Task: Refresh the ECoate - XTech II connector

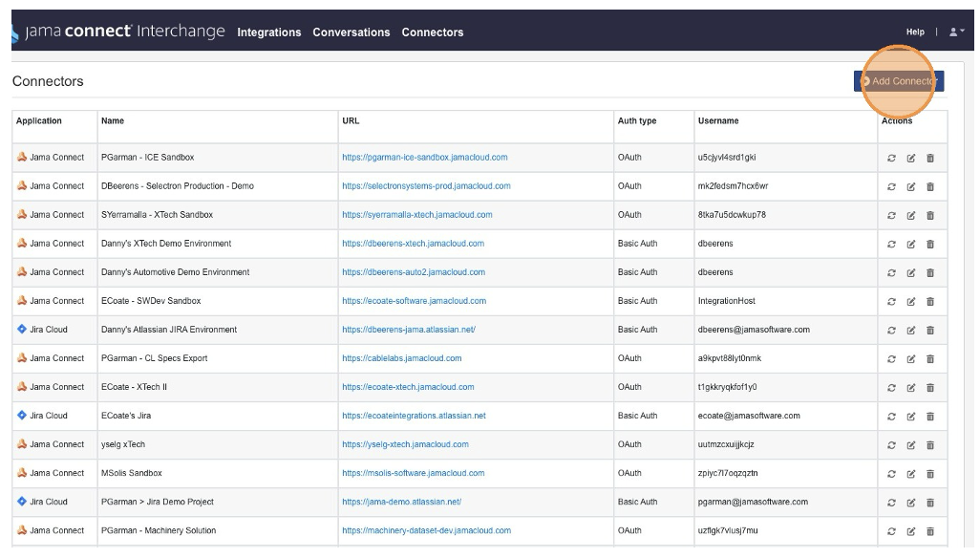Action: [x=891, y=388]
